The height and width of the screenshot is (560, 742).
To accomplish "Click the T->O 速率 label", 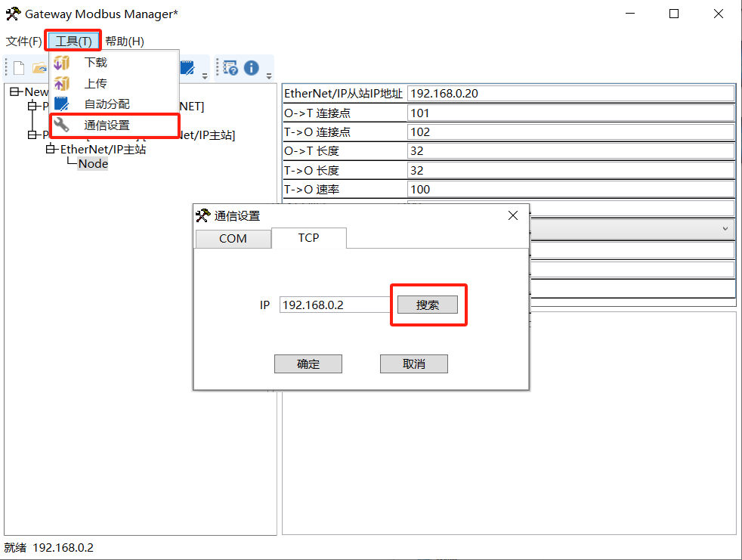I will 311,190.
